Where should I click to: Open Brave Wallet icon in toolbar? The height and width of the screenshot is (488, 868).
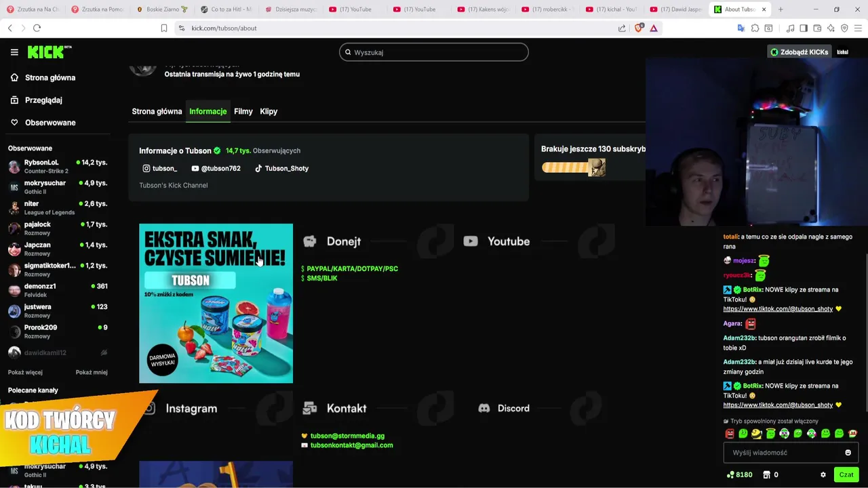tap(817, 28)
